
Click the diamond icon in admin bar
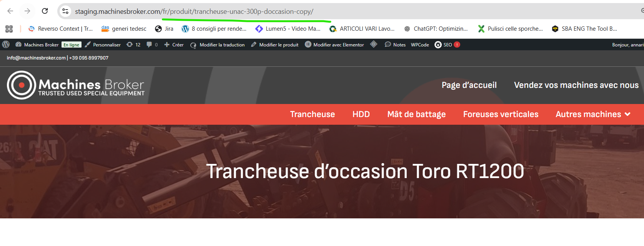[x=374, y=44]
